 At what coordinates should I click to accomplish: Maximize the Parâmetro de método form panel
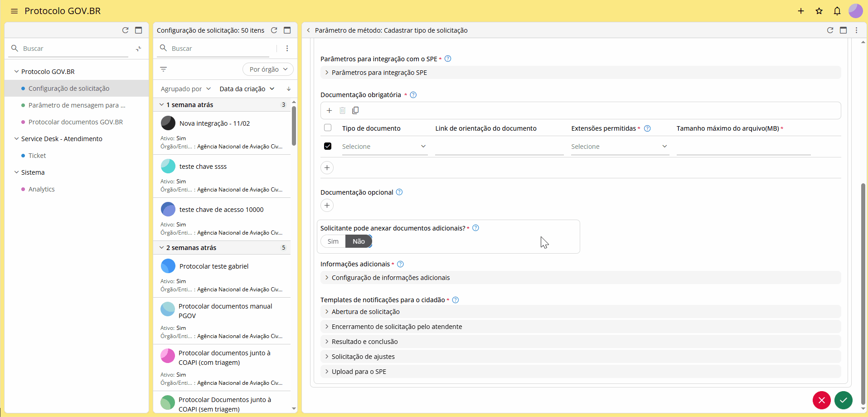point(844,30)
